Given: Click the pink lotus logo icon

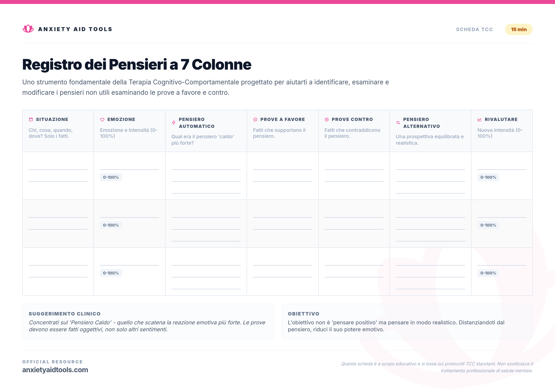Looking at the screenshot, I should pos(28,29).
